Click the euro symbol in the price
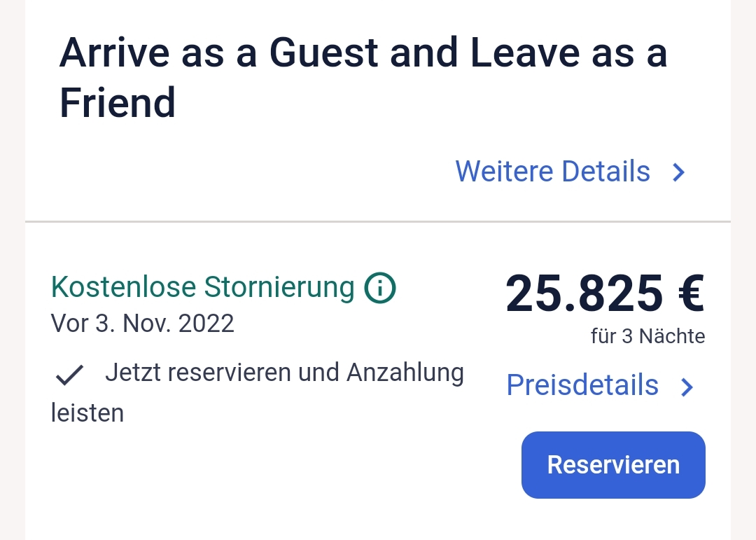756x540 pixels. (x=691, y=293)
